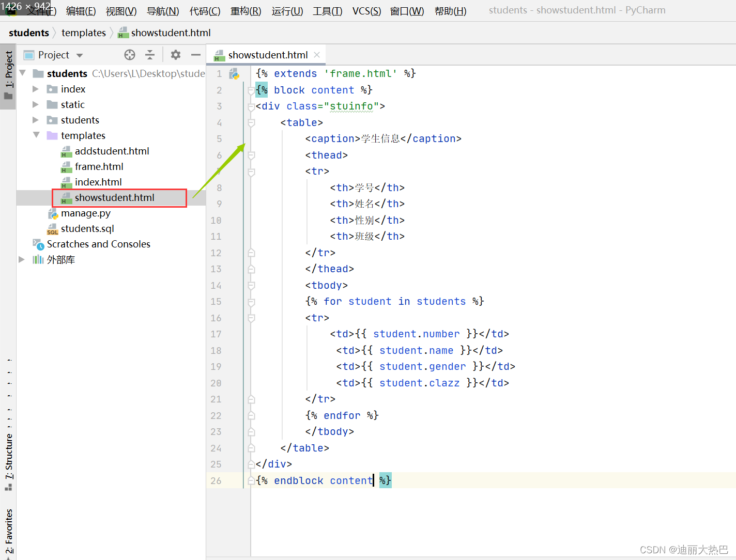Click the index folder icon
736x560 pixels.
52,89
